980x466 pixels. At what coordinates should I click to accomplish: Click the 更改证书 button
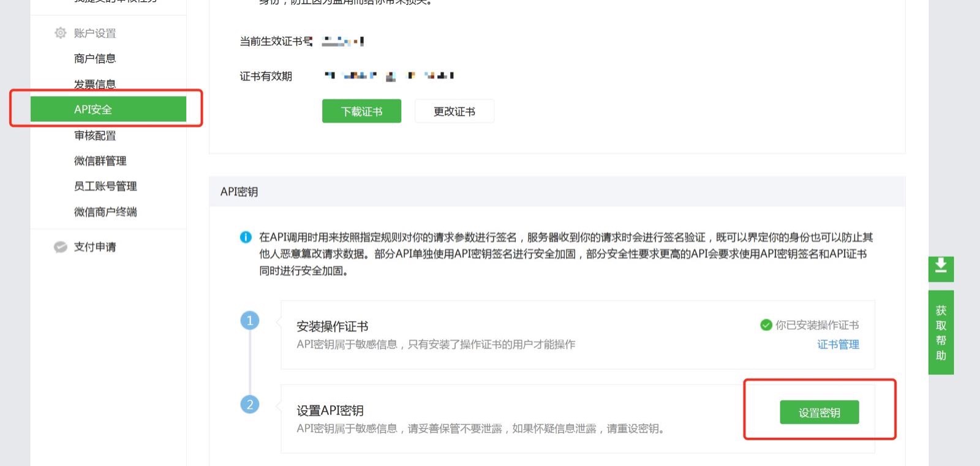click(454, 112)
